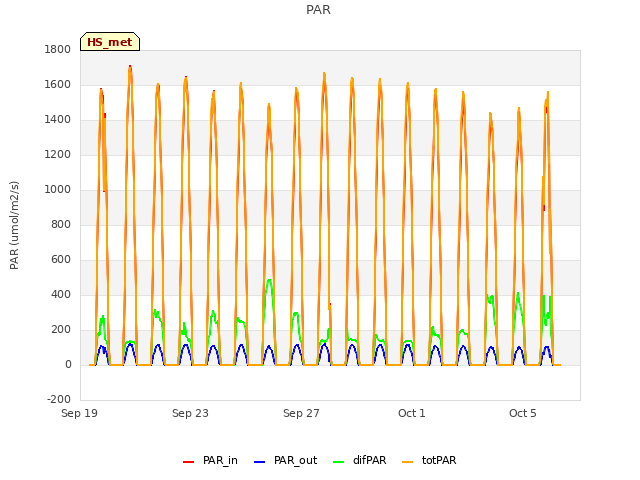
Task: Click the Oct 1 x-axis label
Action: coord(412,413)
